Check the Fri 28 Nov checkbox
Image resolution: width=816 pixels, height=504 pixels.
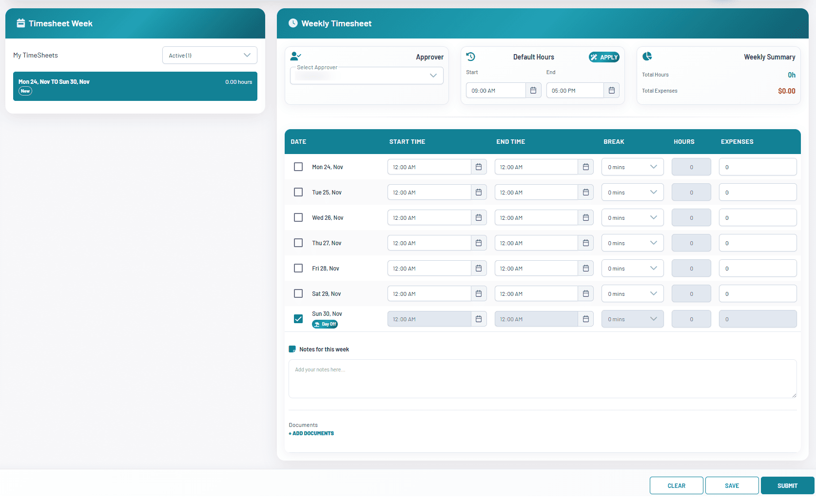(298, 268)
